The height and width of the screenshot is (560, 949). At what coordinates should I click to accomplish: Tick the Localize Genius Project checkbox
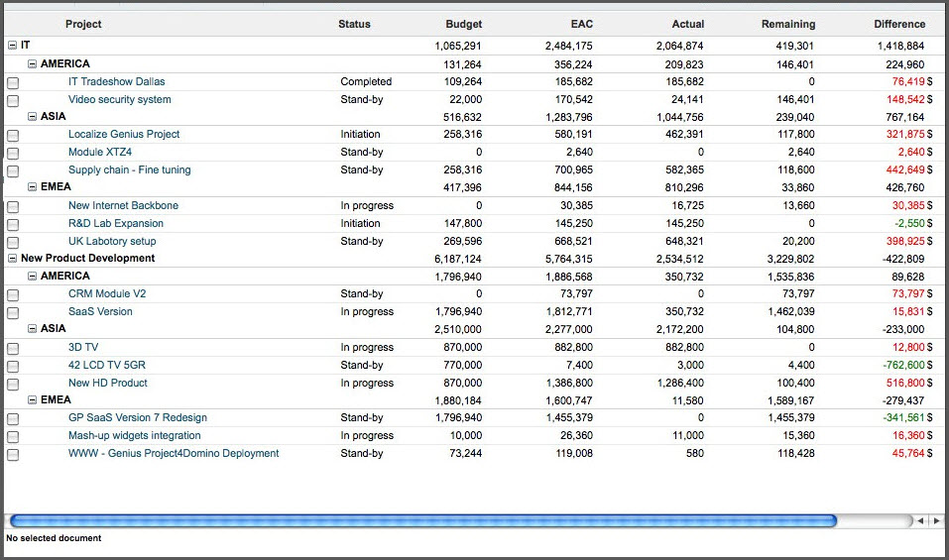pyautogui.click(x=13, y=136)
